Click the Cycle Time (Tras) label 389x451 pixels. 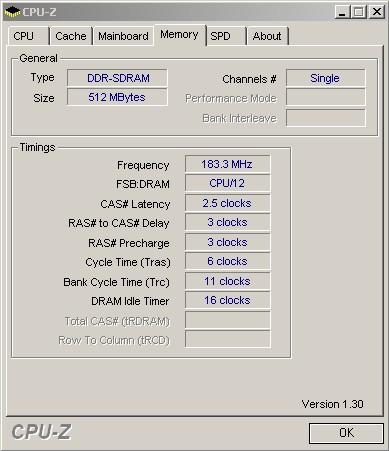click(x=128, y=262)
